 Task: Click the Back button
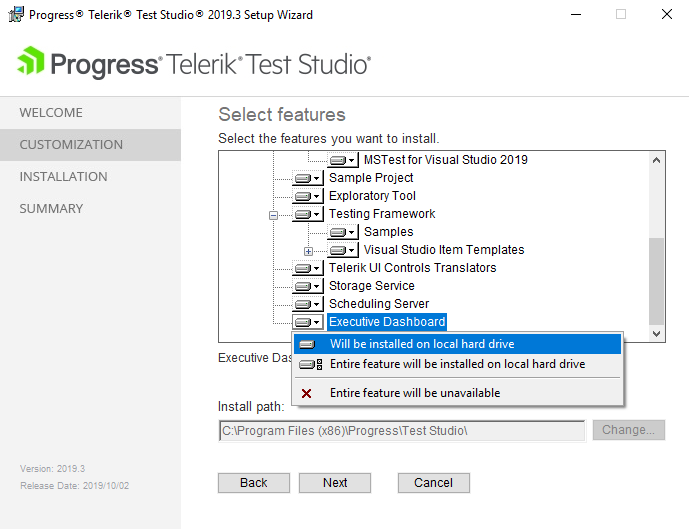tap(254, 483)
